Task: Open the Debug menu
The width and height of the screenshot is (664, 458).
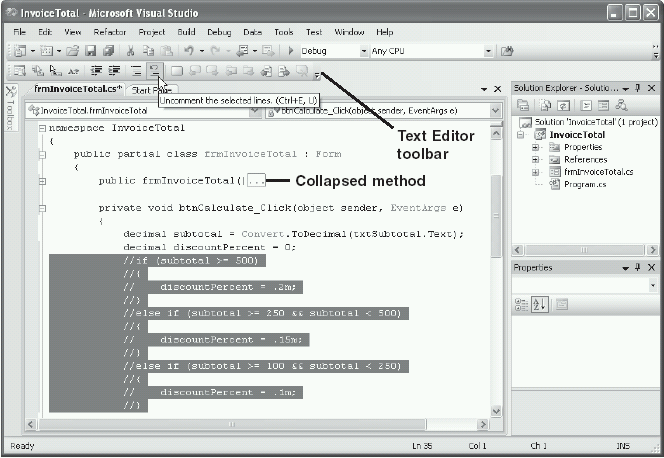Action: (219, 32)
